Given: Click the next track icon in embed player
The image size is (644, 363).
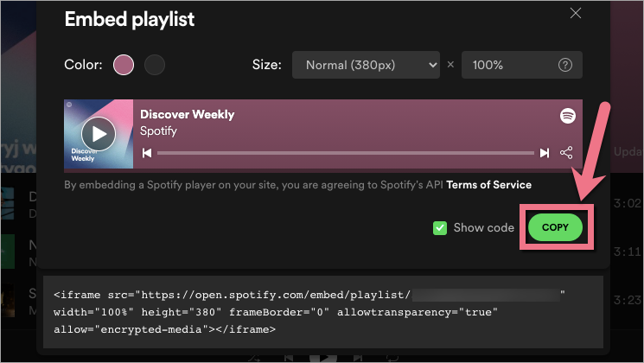Looking at the screenshot, I should (x=544, y=153).
